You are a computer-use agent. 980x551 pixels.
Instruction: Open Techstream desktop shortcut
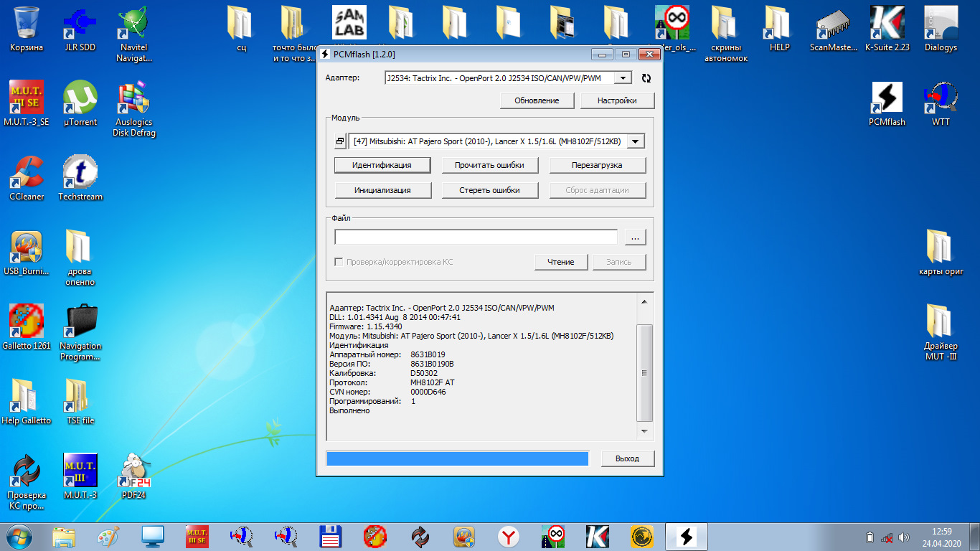click(80, 178)
